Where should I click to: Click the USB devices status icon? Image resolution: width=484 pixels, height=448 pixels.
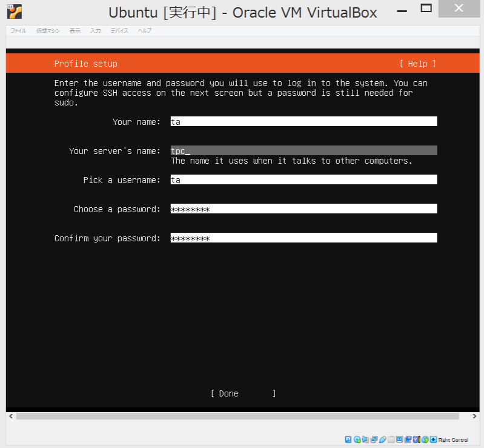point(382,440)
